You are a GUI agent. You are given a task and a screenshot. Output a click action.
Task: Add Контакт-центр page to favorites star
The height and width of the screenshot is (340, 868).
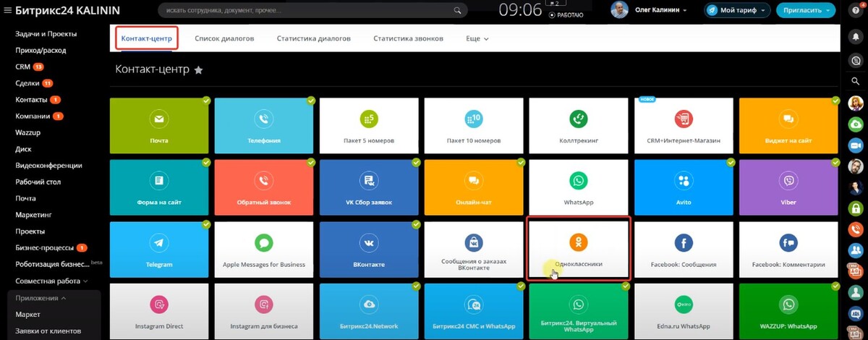(x=198, y=70)
